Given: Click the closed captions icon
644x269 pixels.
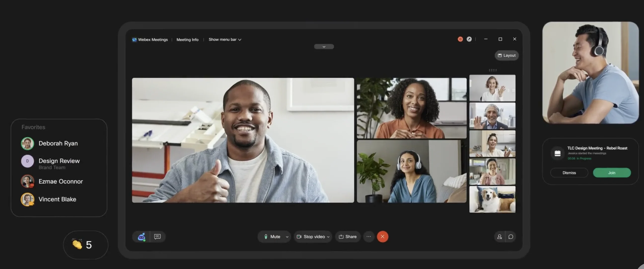Looking at the screenshot, I should coord(158,236).
